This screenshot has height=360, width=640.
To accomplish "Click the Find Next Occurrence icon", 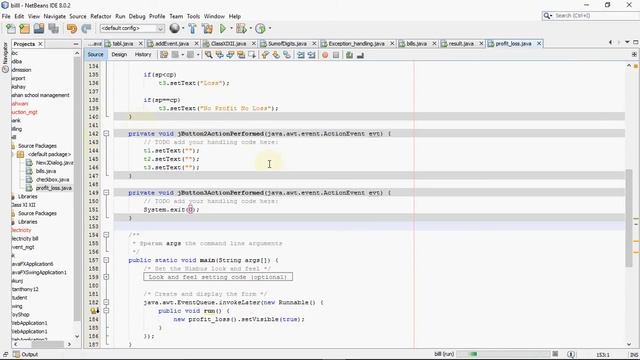I will click(x=230, y=55).
